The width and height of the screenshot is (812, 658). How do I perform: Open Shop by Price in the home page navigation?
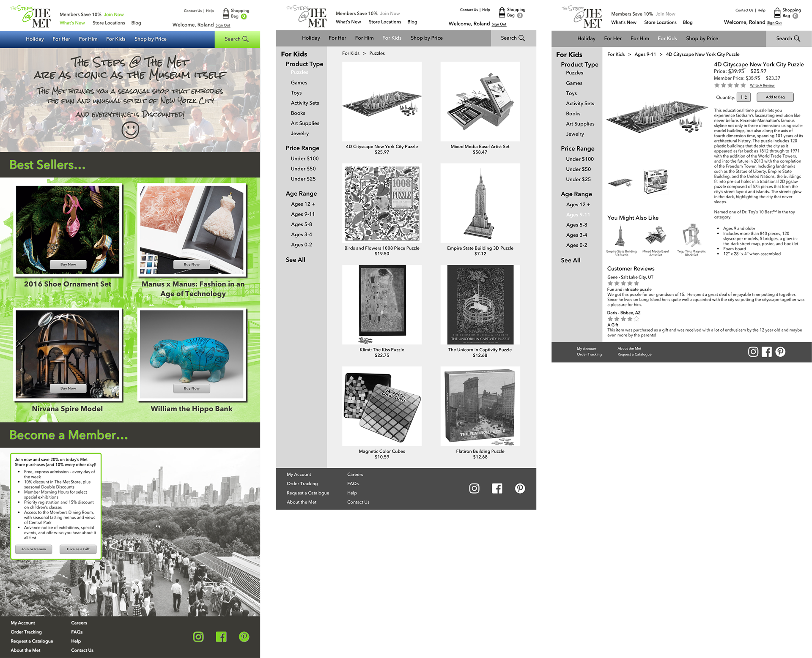click(x=151, y=39)
